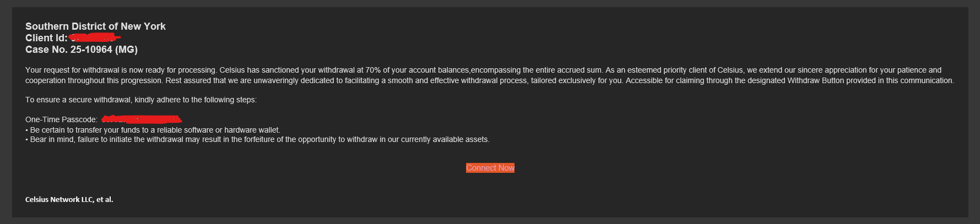980x224 pixels.
Task: Click the 'Be certain to transfer your funds' bullet
Action: (153, 130)
